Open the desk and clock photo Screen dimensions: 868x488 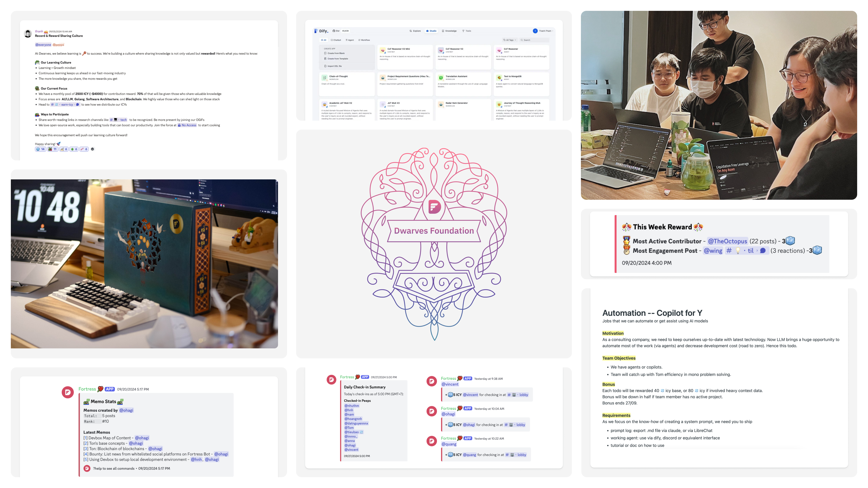pyautogui.click(x=144, y=264)
